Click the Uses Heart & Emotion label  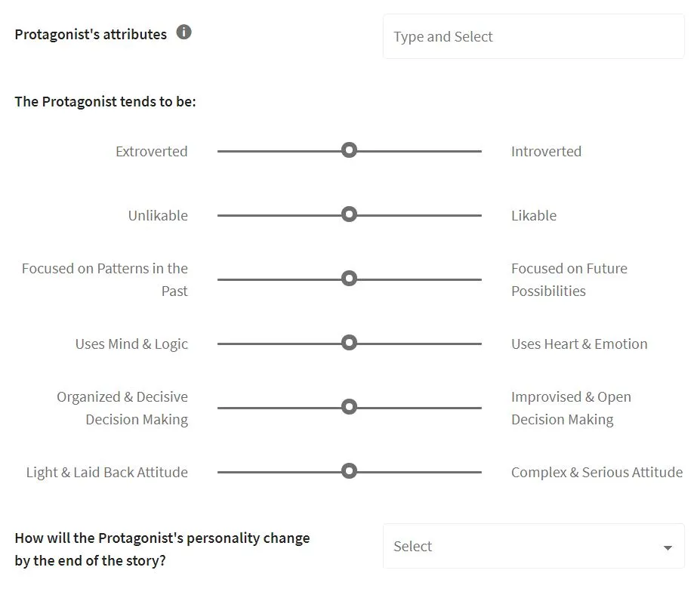(579, 344)
